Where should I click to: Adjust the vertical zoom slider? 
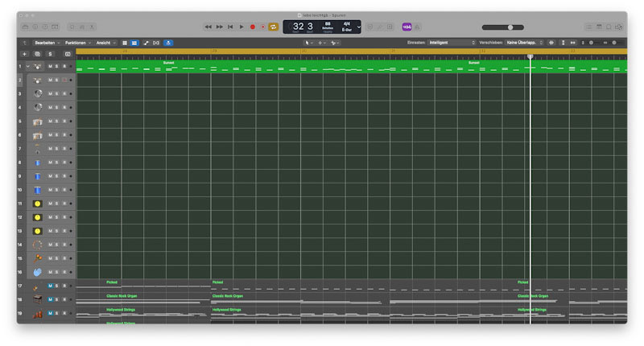pyautogui.click(x=592, y=43)
